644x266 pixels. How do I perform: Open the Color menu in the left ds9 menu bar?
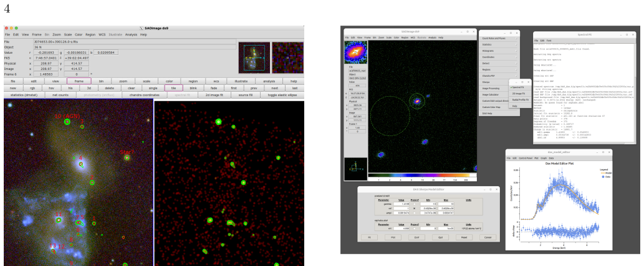(x=79, y=34)
